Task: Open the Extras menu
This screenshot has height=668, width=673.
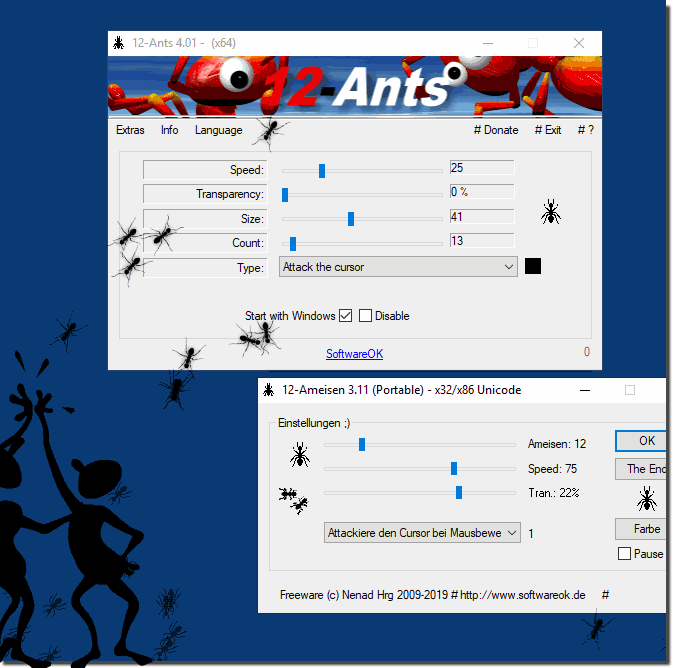Action: tap(130, 130)
